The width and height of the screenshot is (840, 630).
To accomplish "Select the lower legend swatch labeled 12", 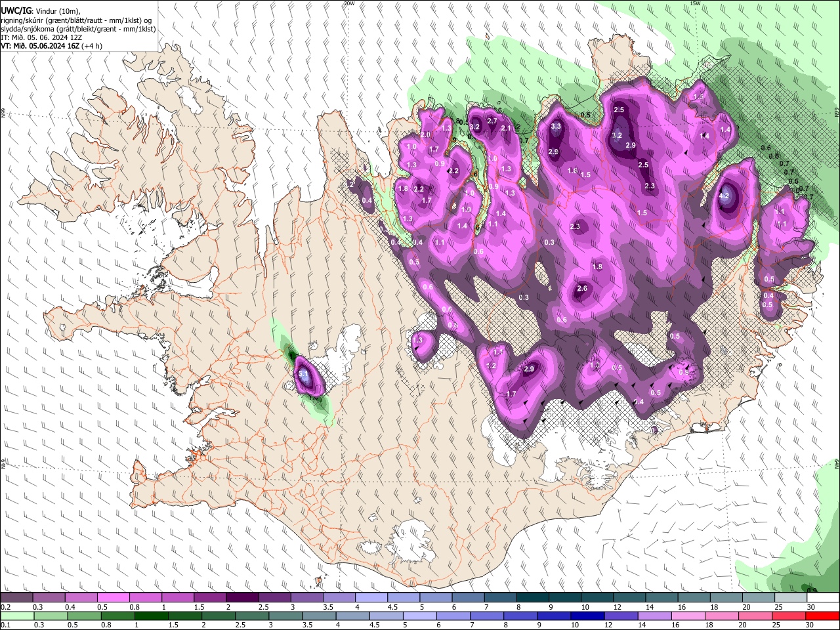I will 621,616.
